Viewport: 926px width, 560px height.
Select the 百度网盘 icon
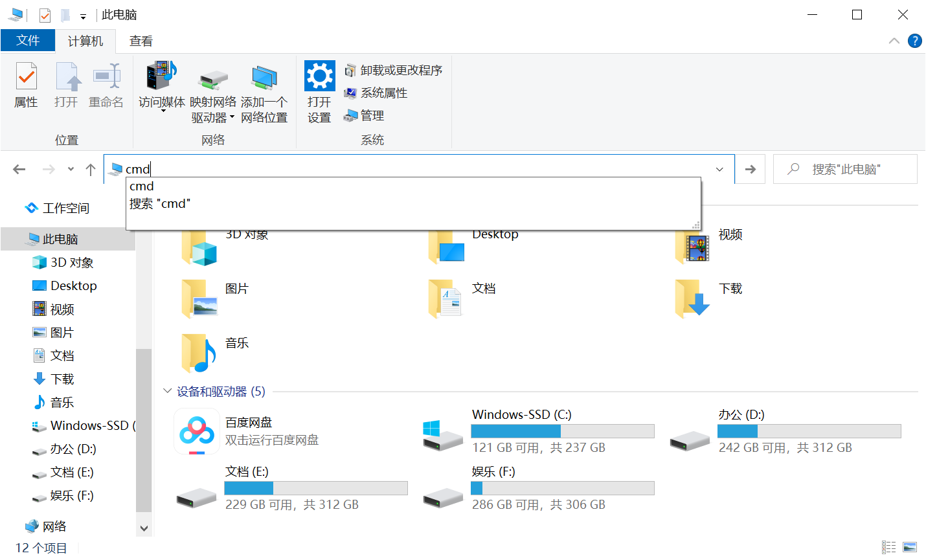coord(196,431)
